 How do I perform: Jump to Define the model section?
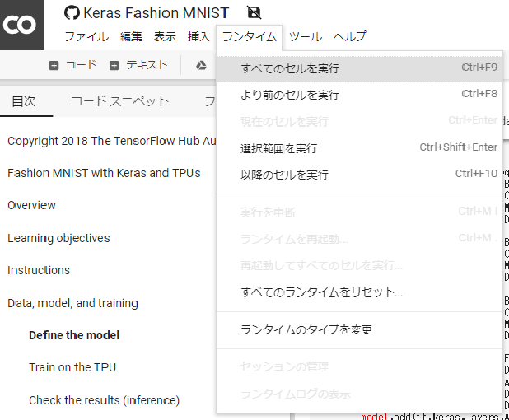point(74,335)
